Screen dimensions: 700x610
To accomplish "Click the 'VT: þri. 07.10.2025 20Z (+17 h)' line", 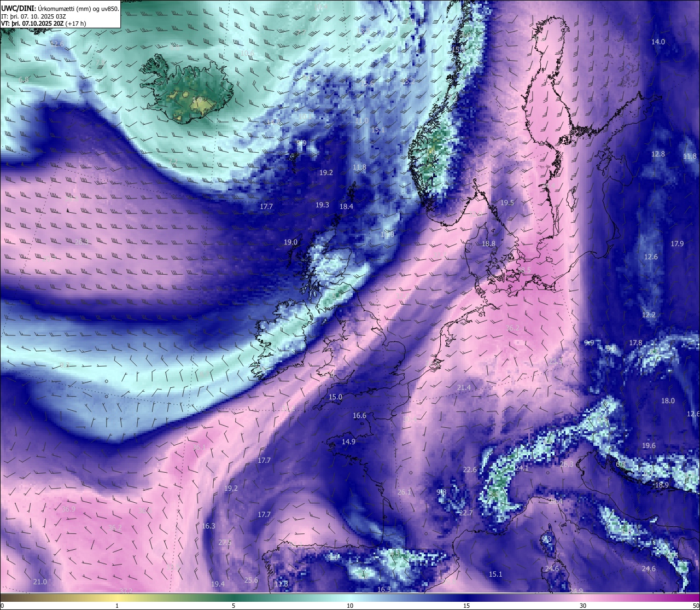I will click(x=43, y=24).
